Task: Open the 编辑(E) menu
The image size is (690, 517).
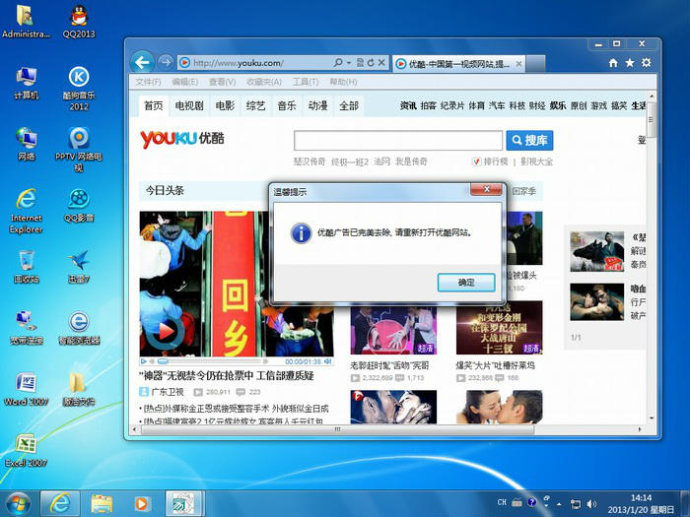Action: tap(185, 82)
